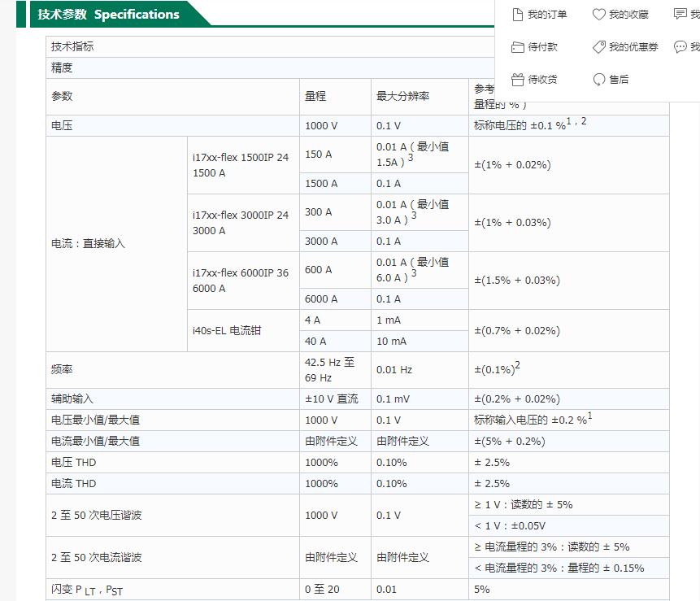Click the heart icon for 我的收藏
This screenshot has height=601, width=700.
click(x=599, y=15)
